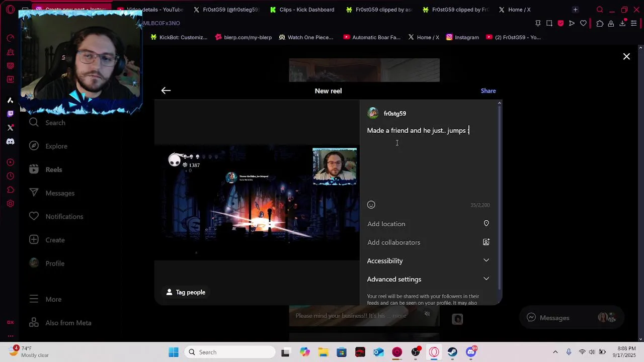This screenshot has height=362, width=644.
Task: Open the weather widget in taskbar
Action: [x=29, y=352]
